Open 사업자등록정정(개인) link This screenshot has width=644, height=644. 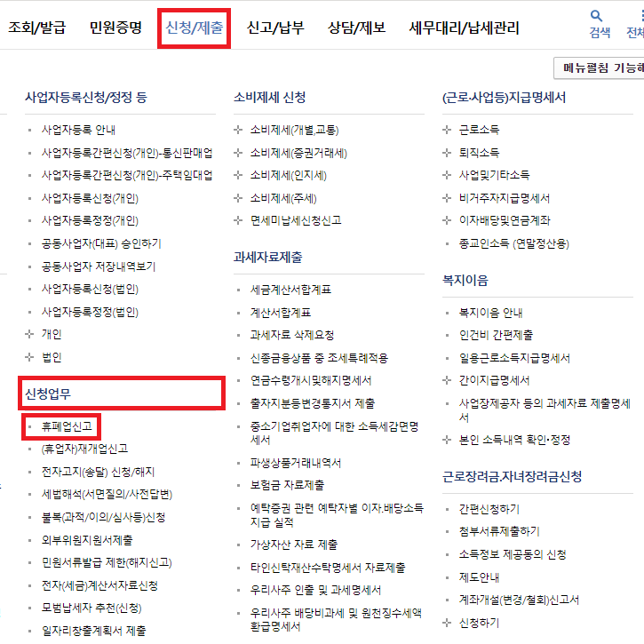(x=90, y=221)
